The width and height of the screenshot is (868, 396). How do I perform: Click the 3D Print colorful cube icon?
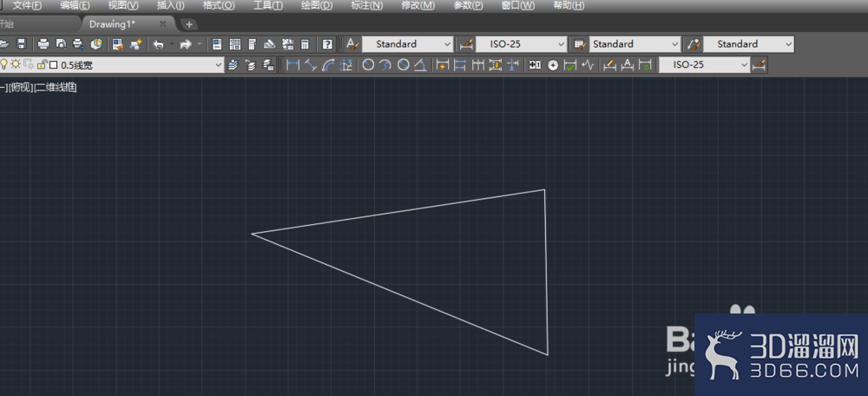96,43
